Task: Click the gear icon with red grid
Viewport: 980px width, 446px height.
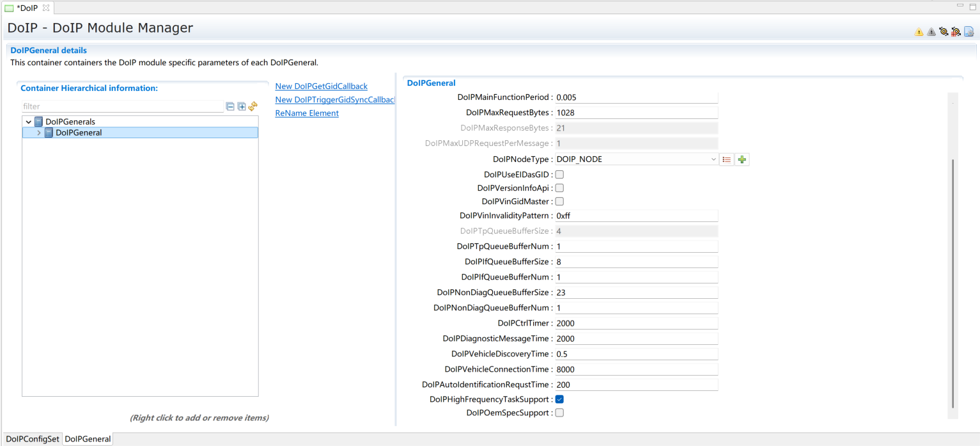Action: tap(956, 32)
